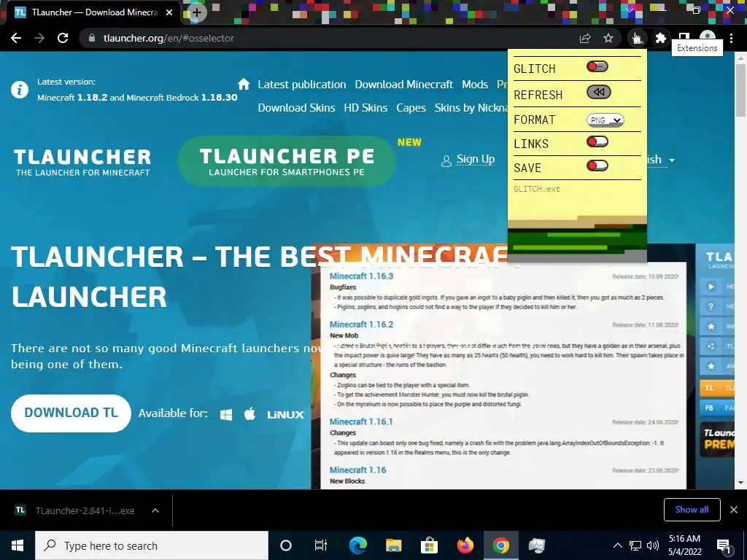Viewport: 747px width, 560px height.
Task: Open Download Minecraft menu item
Action: [x=404, y=85]
